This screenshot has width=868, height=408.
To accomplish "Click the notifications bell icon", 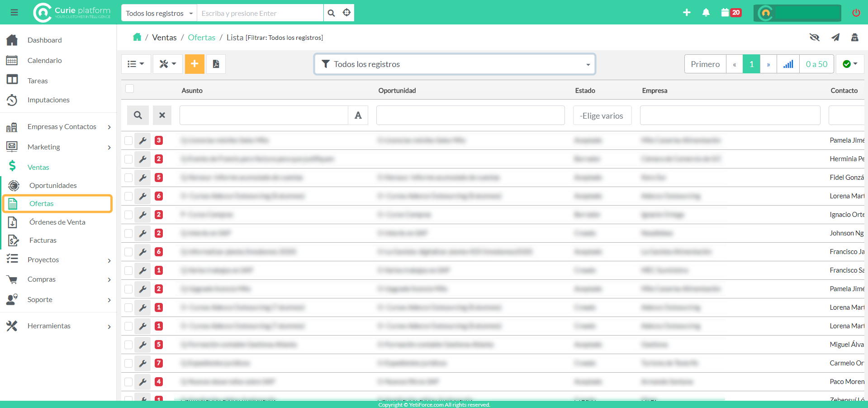I will tap(706, 13).
